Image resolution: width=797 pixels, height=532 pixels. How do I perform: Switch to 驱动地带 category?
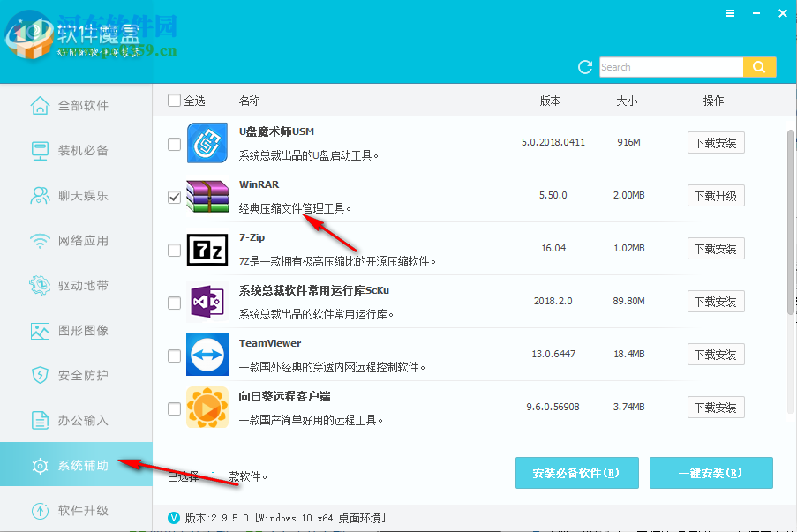coord(76,286)
